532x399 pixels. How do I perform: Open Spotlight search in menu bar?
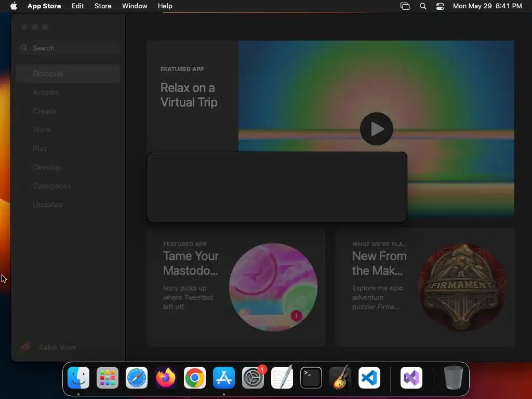423,6
